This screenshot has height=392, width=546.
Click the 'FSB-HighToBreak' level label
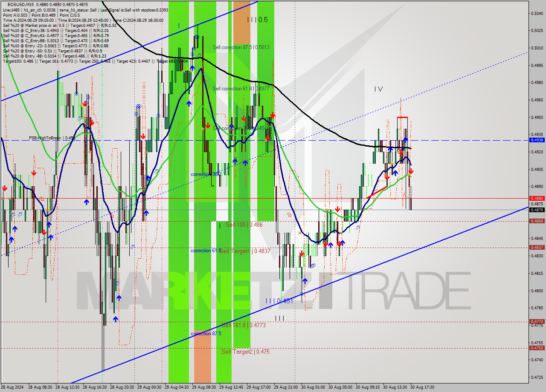(52, 138)
